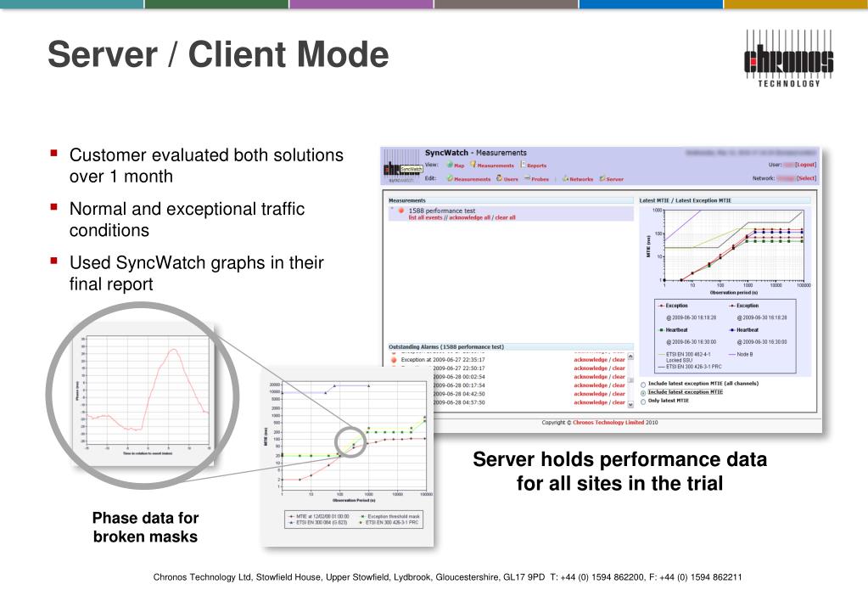Click clear all link
The image size is (868, 601).
[505, 217]
